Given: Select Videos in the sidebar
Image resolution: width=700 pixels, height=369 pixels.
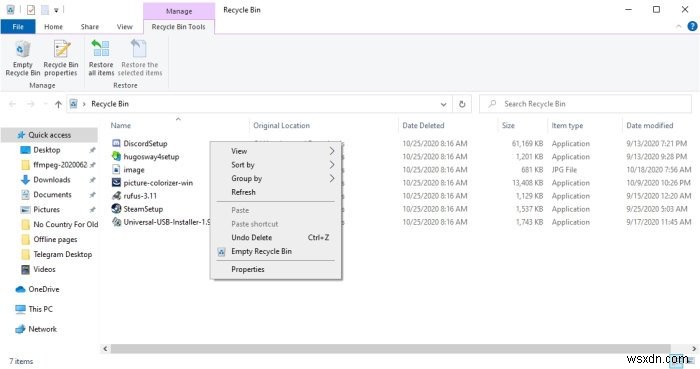Looking at the screenshot, I should [44, 269].
